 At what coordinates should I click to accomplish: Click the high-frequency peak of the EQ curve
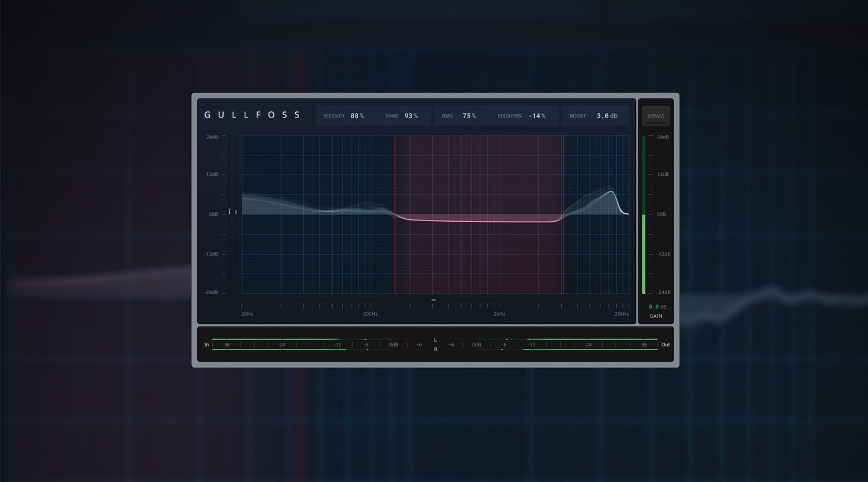point(612,192)
